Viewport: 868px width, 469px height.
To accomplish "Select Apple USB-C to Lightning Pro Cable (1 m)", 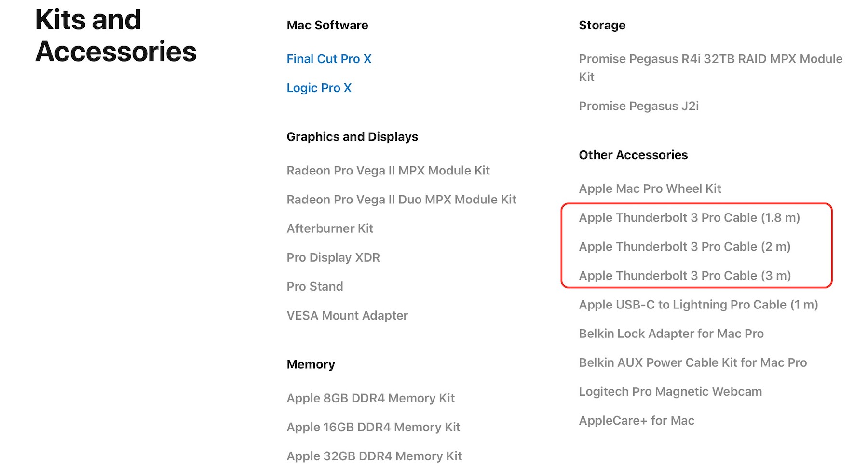I will click(x=698, y=305).
